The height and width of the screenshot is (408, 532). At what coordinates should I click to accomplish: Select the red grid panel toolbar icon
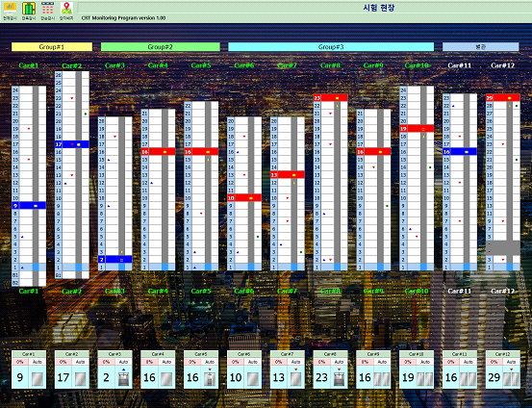(47, 8)
